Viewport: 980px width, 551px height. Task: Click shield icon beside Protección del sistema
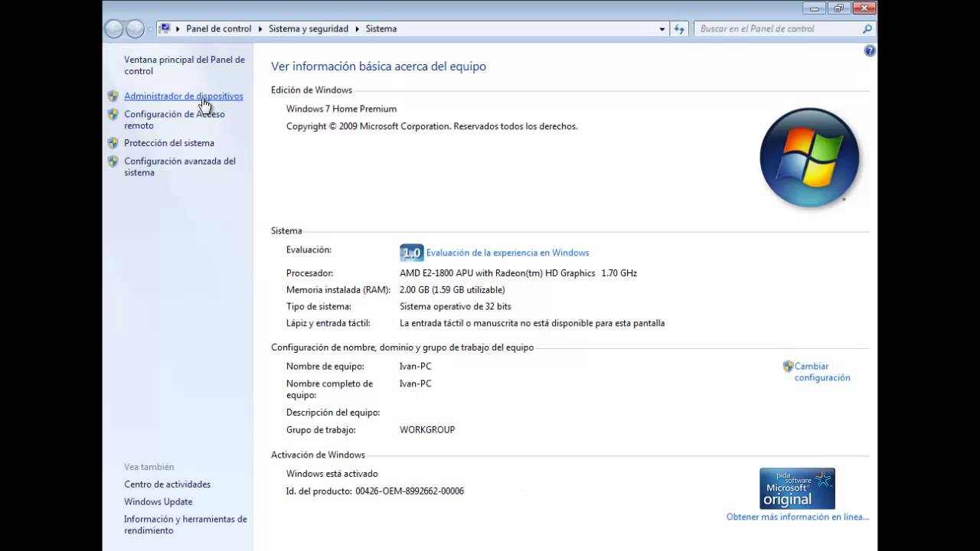(x=113, y=143)
